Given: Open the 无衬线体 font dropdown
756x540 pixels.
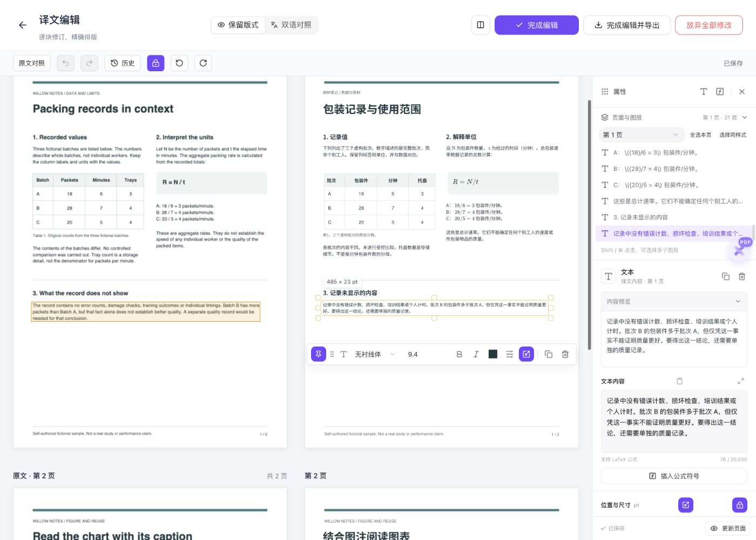Looking at the screenshot, I should (375, 354).
